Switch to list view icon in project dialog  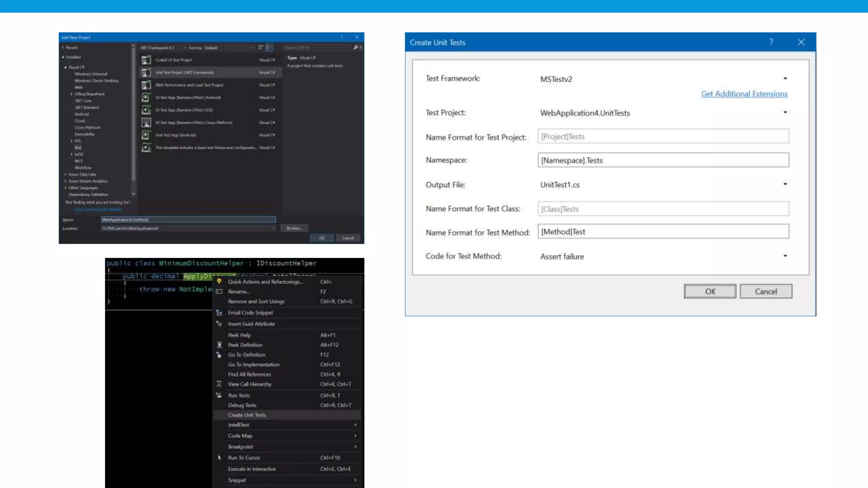coord(269,47)
